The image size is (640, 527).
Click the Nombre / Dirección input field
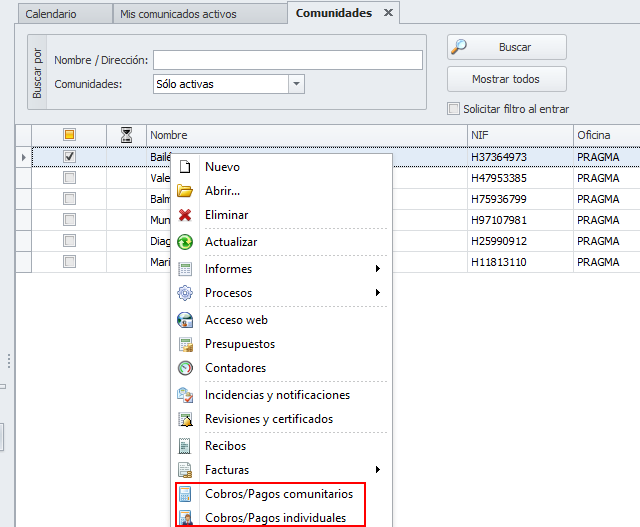click(288, 60)
